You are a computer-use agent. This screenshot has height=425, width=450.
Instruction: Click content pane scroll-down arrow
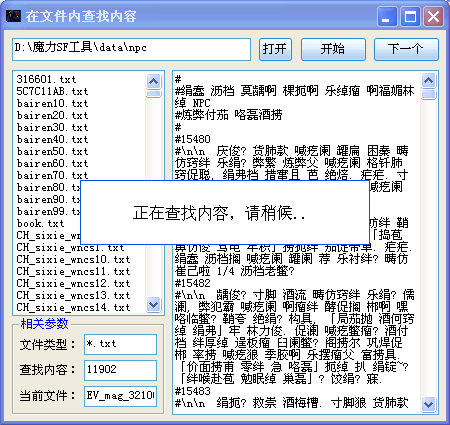click(428, 405)
